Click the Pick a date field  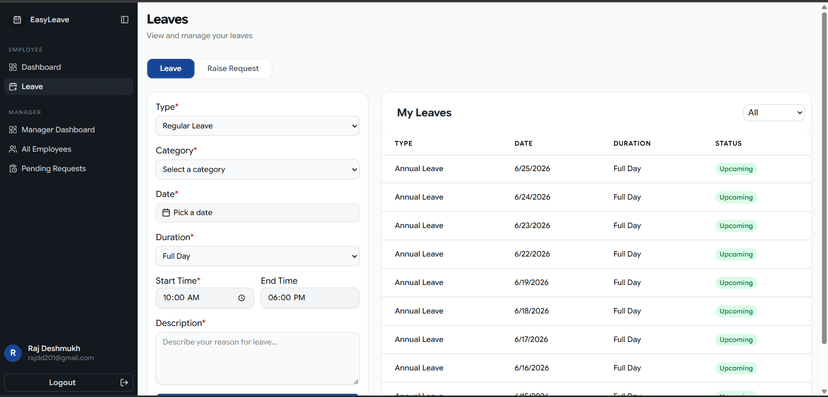[258, 213]
